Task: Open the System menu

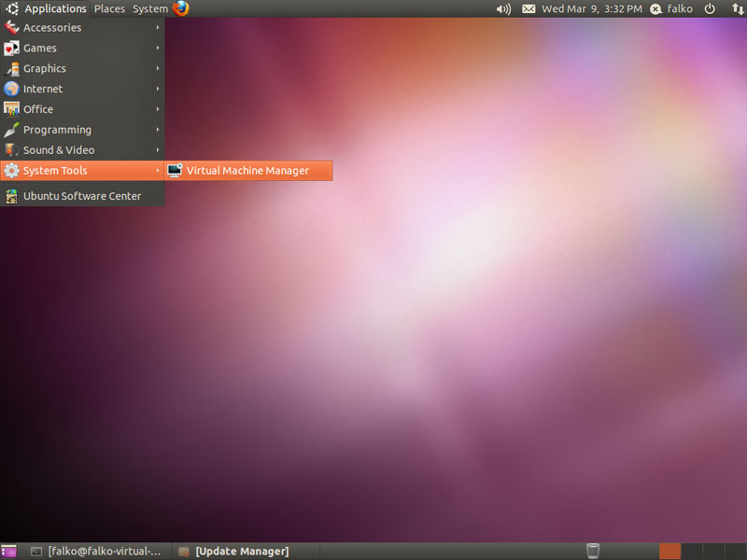Action: point(149,8)
